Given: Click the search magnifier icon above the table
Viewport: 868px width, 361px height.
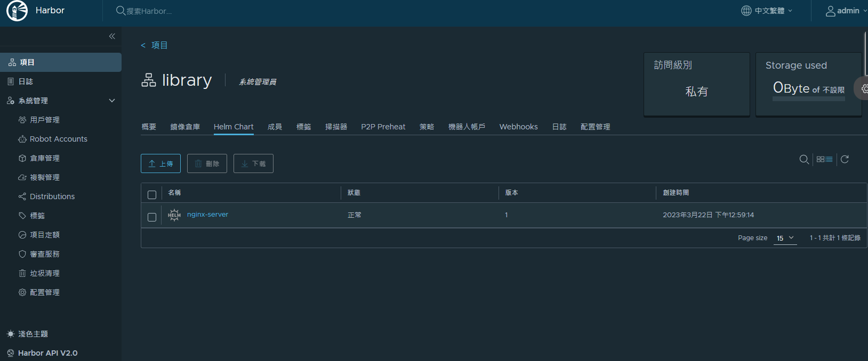Looking at the screenshot, I should tap(804, 159).
